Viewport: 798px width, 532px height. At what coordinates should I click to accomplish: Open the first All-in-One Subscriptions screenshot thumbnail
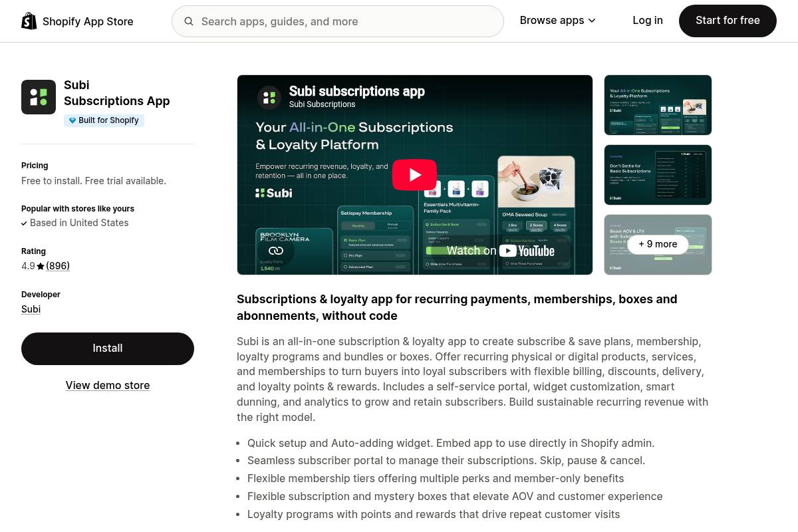[658, 105]
